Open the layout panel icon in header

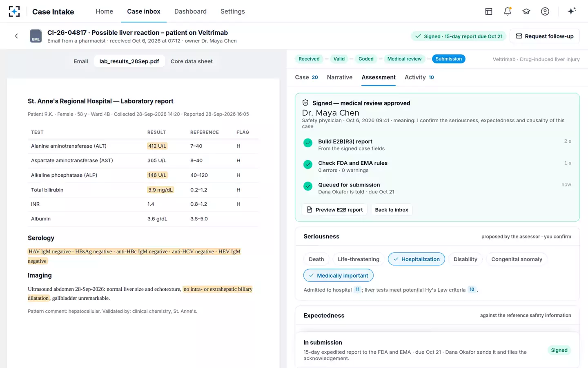489,11
